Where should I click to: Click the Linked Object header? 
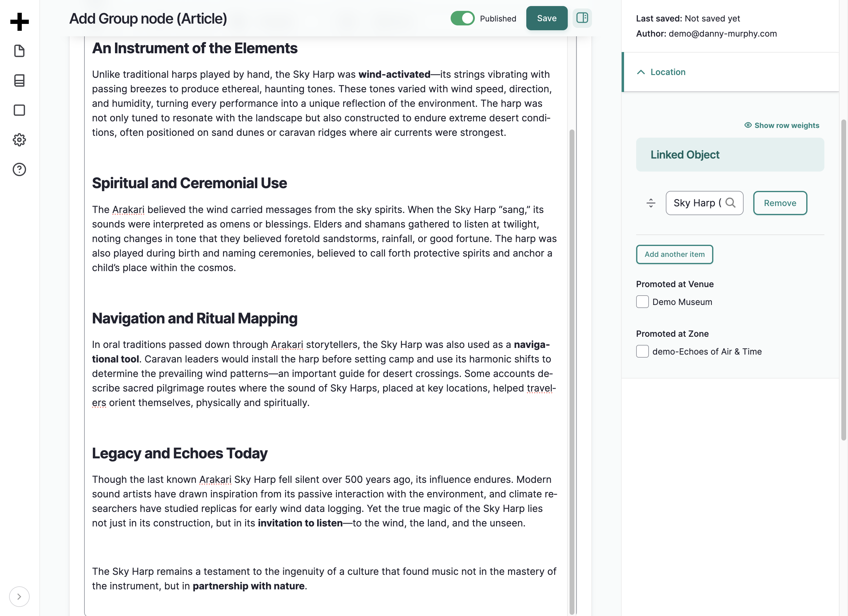point(730,155)
